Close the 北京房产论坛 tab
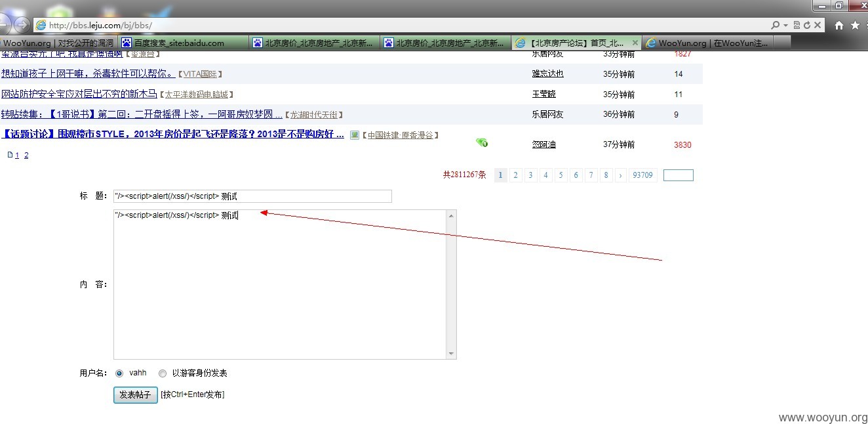Image resolution: width=868 pixels, height=424 pixels. point(635,43)
